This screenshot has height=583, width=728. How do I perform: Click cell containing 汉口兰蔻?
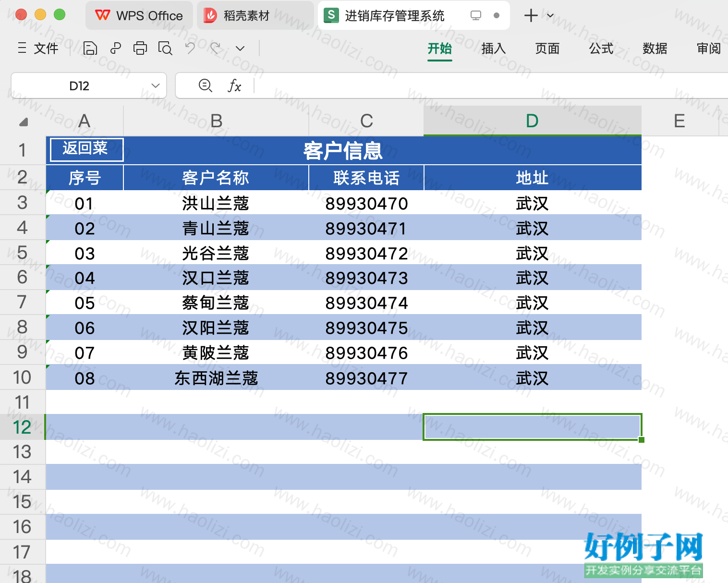[216, 278]
